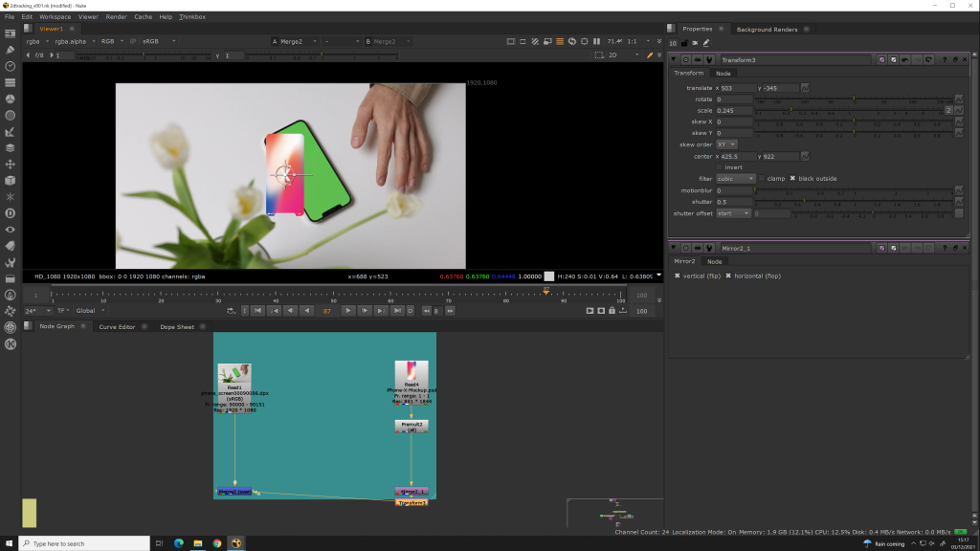Viewport: 980px width, 551px height.
Task: Click the Transform3 wrench icon
Action: click(x=709, y=60)
